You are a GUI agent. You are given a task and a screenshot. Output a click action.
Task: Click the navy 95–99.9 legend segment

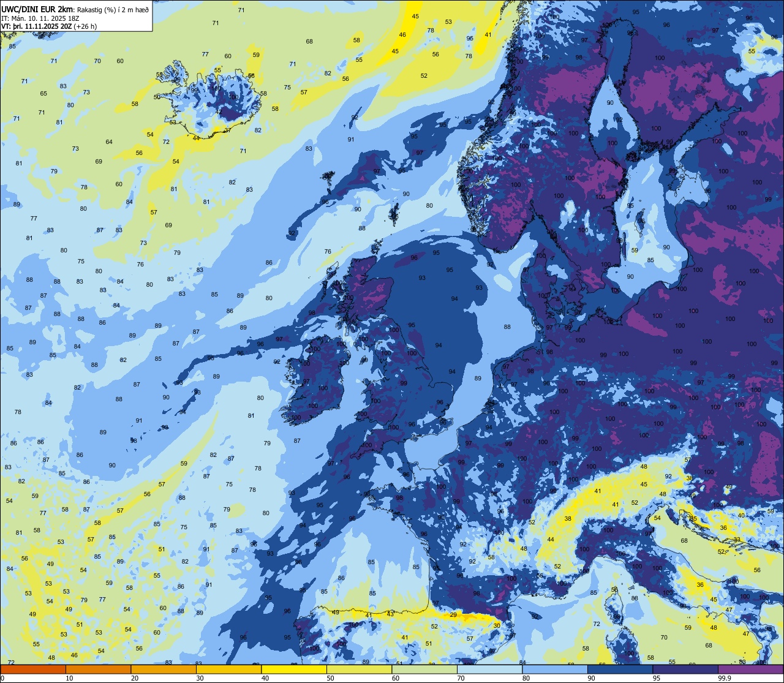[x=685, y=669]
